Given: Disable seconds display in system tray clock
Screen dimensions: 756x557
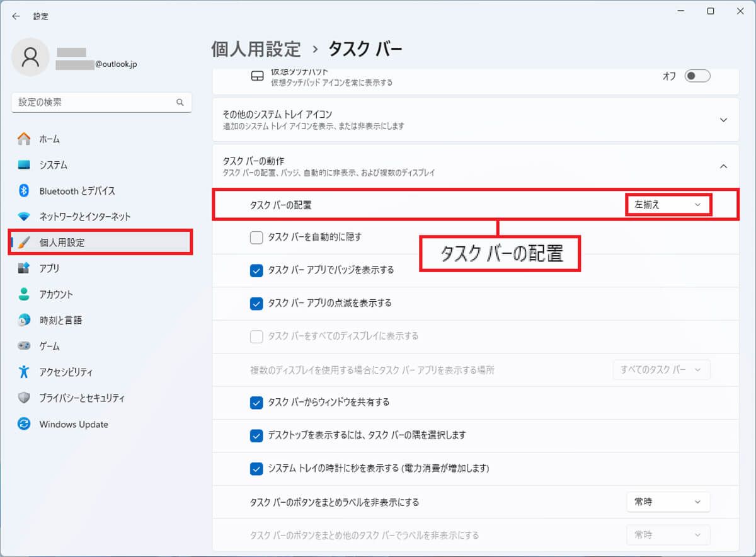Looking at the screenshot, I should pos(256,469).
